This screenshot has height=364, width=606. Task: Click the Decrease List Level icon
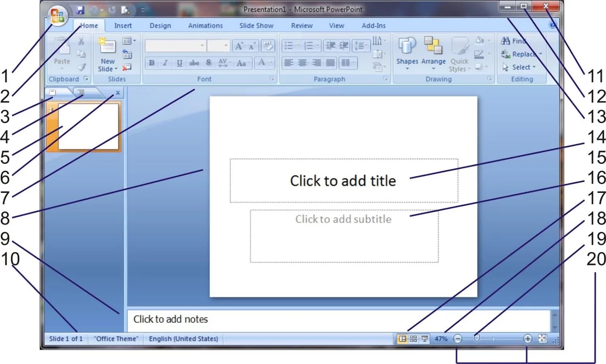[x=331, y=45]
